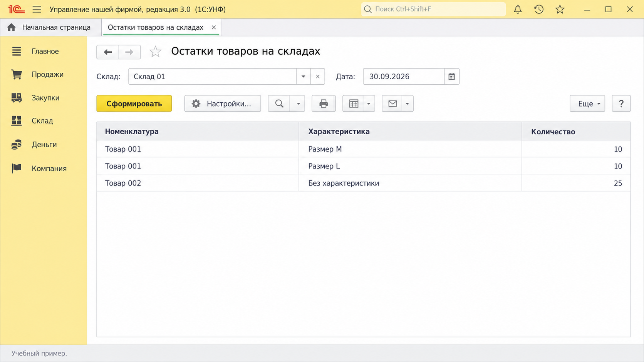Focus the global search field
The image size is (644, 362).
tap(433, 9)
